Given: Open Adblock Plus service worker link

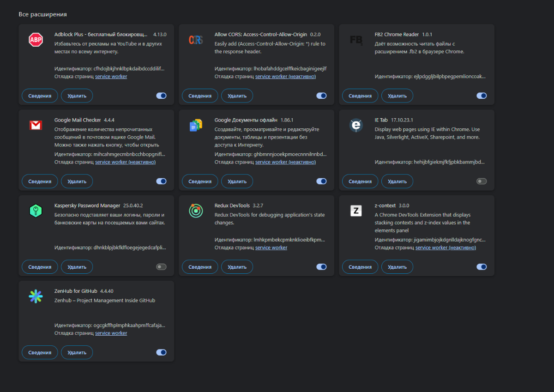Looking at the screenshot, I should click(111, 77).
